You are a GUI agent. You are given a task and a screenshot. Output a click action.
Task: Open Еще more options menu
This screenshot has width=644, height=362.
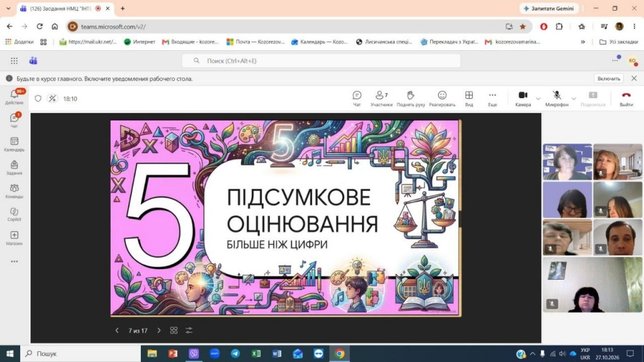(492, 99)
